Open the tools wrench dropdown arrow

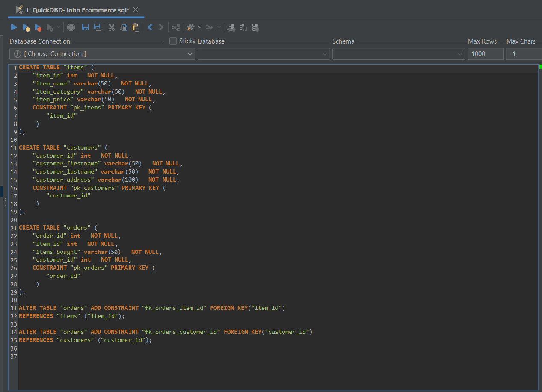(x=200, y=27)
